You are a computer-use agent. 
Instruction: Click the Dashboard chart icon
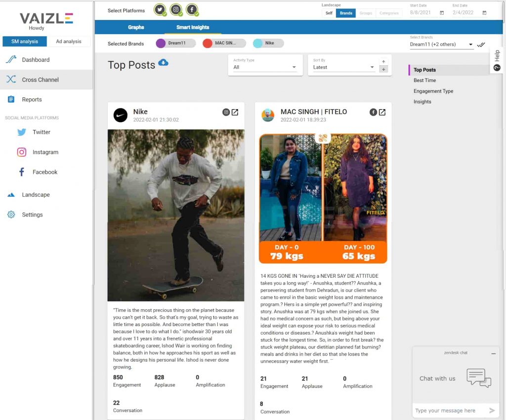(x=11, y=59)
